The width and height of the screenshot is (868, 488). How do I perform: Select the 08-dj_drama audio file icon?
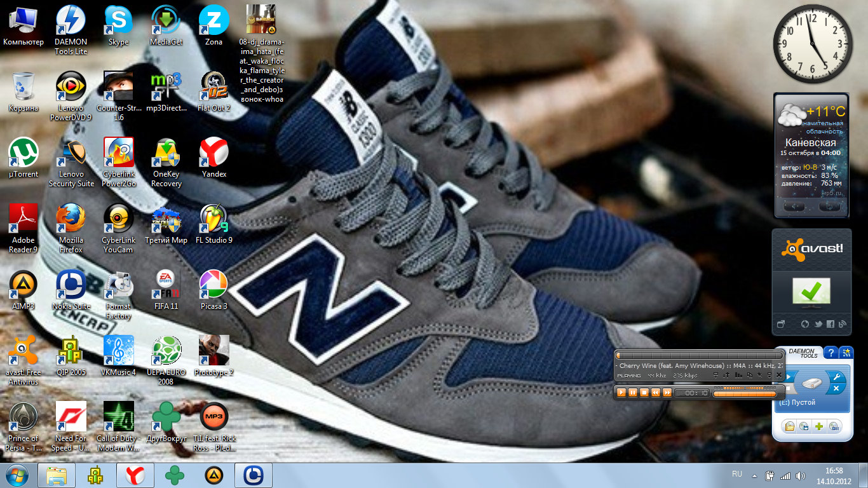coord(262,53)
